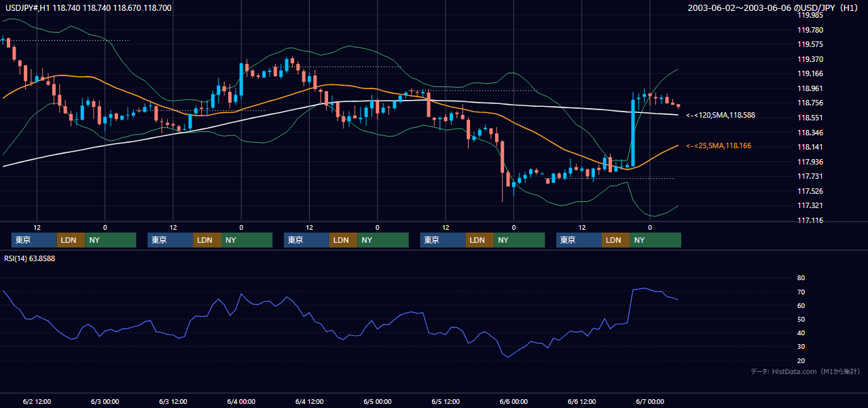
Task: Select the 119.780 price axis label
Action: pyautogui.click(x=810, y=30)
